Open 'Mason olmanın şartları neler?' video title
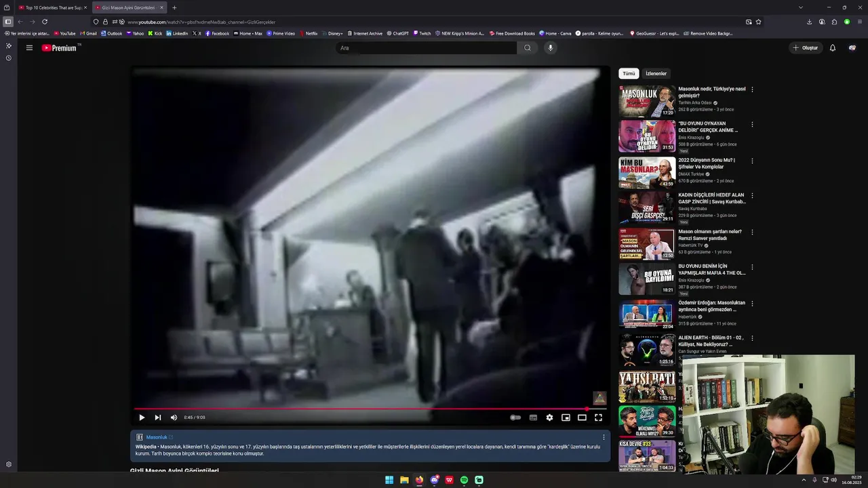This screenshot has height=488, width=868. coord(710,235)
